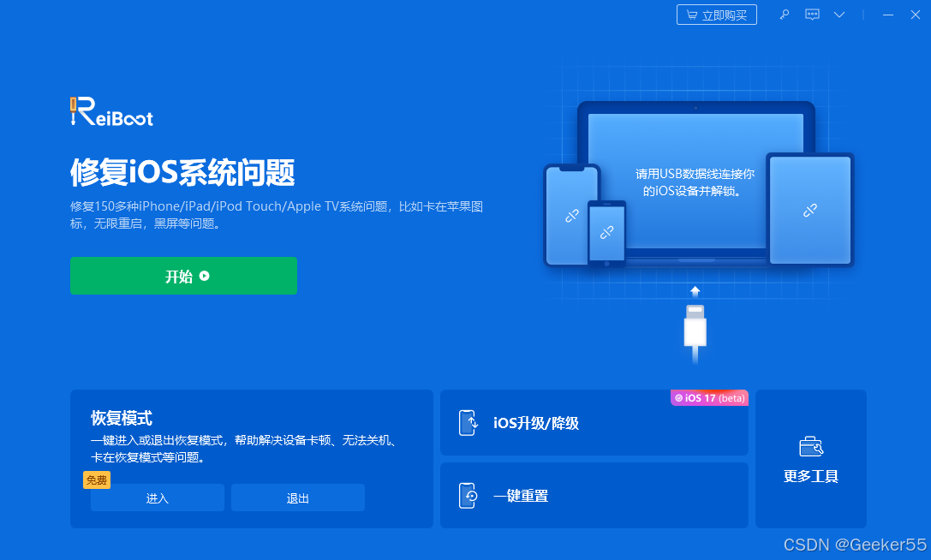
Task: Click the 免费 free badge
Action: 97,480
